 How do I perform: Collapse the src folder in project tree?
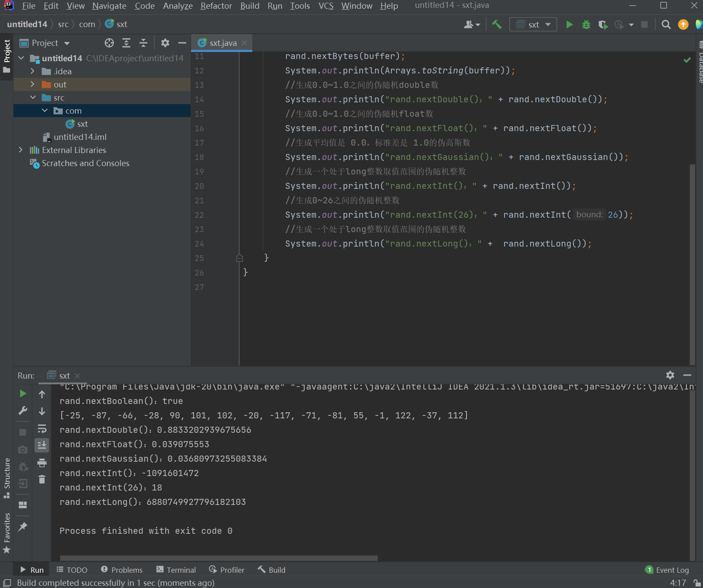33,97
